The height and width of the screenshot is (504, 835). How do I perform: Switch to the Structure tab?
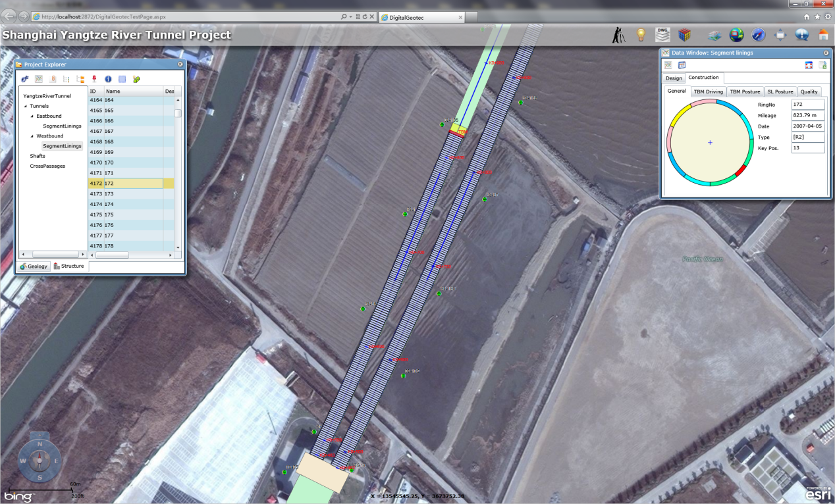pos(69,266)
